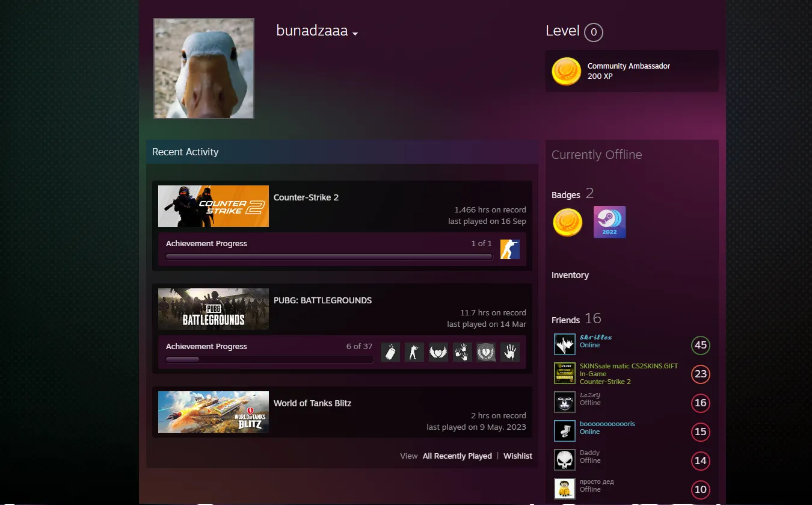Open the просто дед friend name
812x505 pixels.
(597, 482)
